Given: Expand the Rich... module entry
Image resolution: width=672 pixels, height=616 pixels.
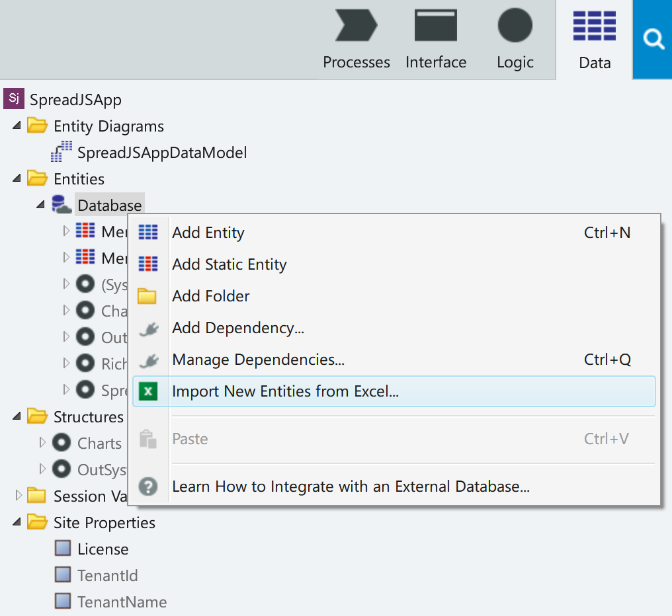Looking at the screenshot, I should pos(66,364).
